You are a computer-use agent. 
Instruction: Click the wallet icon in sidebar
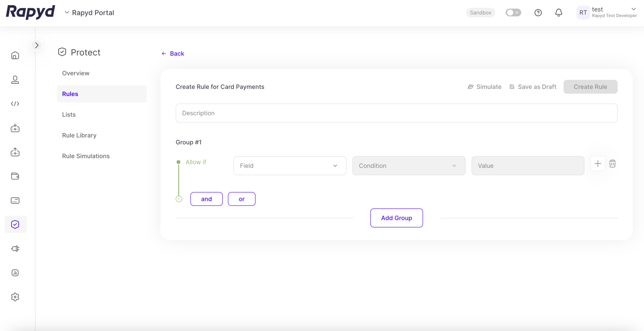tap(15, 176)
